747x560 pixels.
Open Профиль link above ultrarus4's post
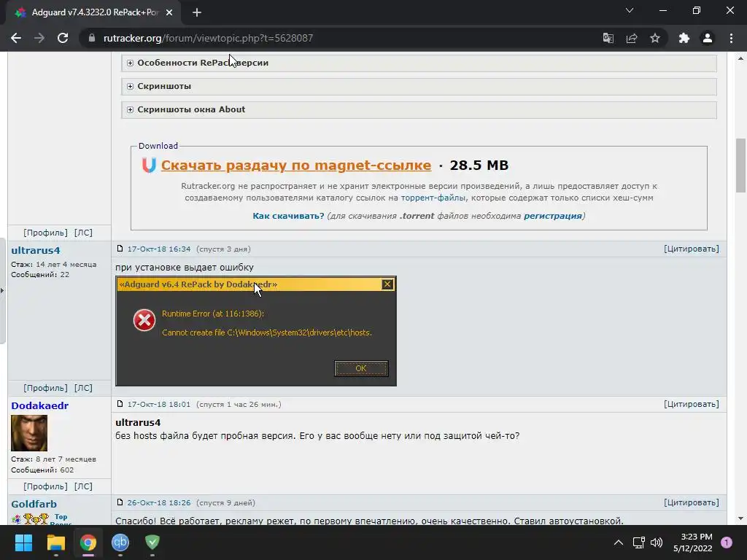(45, 233)
